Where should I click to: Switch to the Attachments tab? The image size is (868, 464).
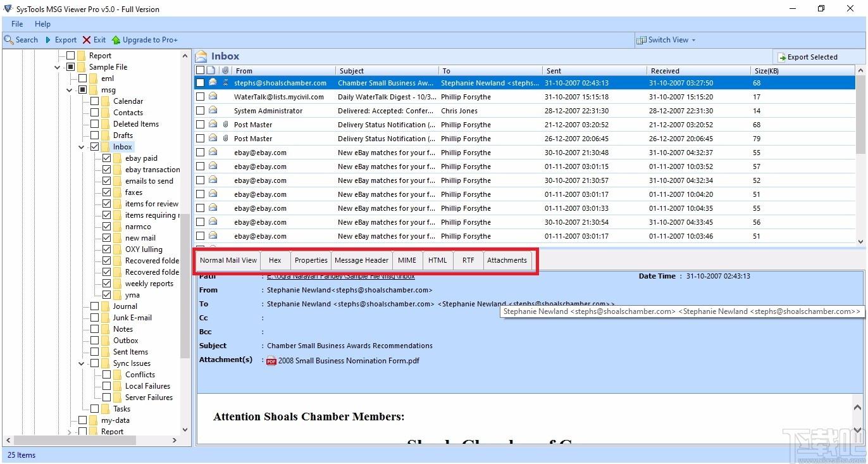(x=507, y=260)
